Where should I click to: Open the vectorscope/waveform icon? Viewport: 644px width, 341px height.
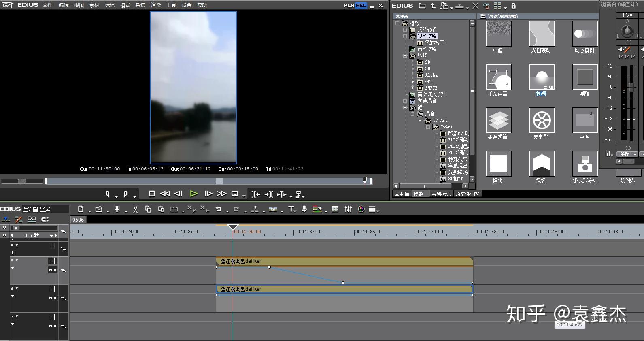pos(361,209)
